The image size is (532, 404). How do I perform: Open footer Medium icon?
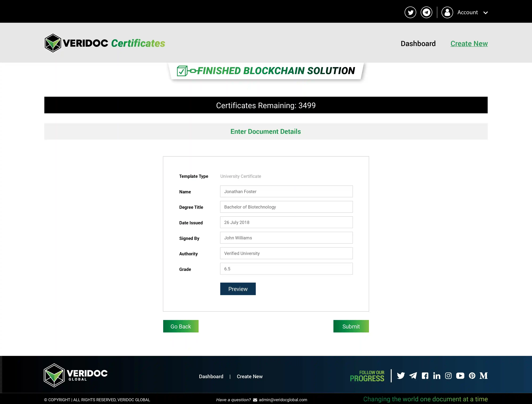coord(483,376)
